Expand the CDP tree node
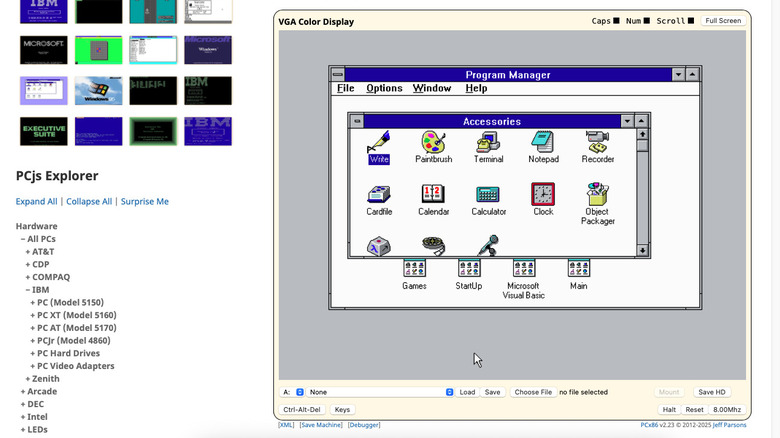The image size is (780, 438). (37, 264)
